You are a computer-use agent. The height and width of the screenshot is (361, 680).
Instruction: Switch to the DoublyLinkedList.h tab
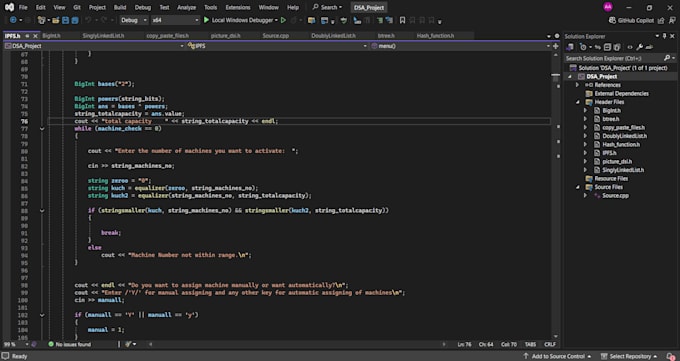[x=333, y=36]
